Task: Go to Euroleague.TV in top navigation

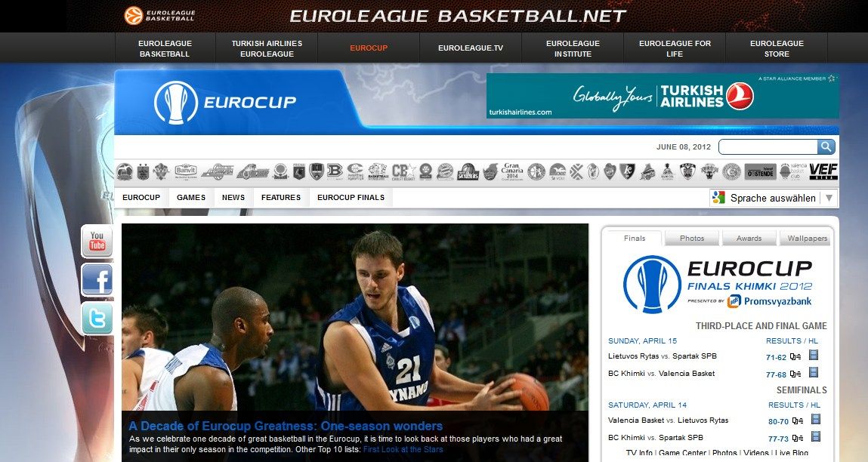Action: pyautogui.click(x=470, y=48)
